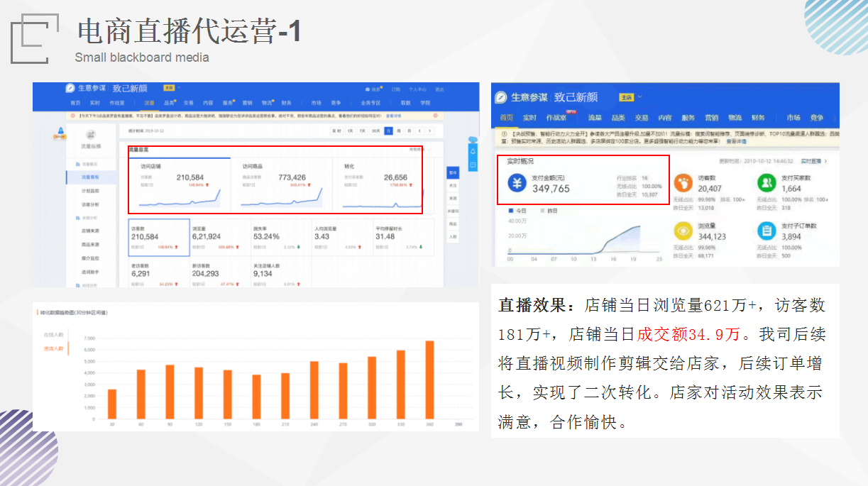This screenshot has width=868, height=486.
Task: Open 市场 tab in right dashboard
Action: point(793,118)
